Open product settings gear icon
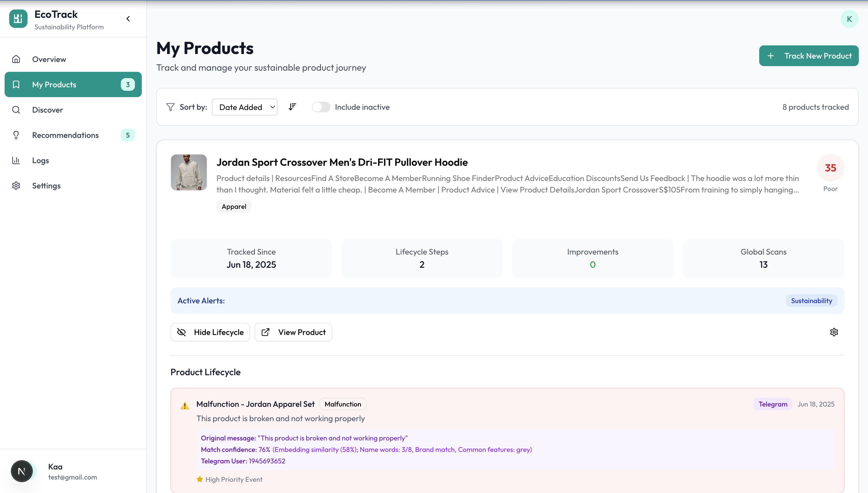The height and width of the screenshot is (493, 868). [834, 332]
